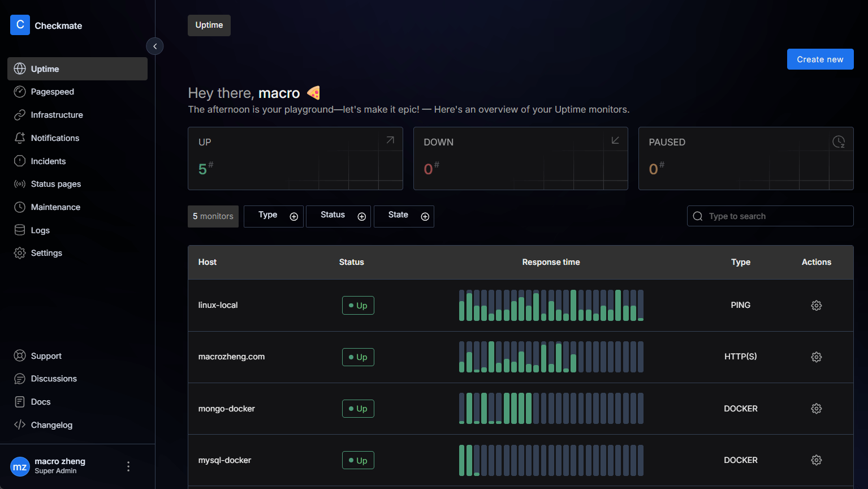Open settings gear for mysql-docker monitor

click(816, 460)
